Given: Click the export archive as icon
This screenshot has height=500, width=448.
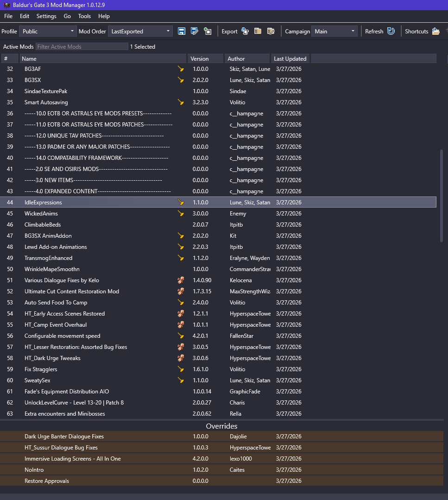Looking at the screenshot, I should coord(271,31).
